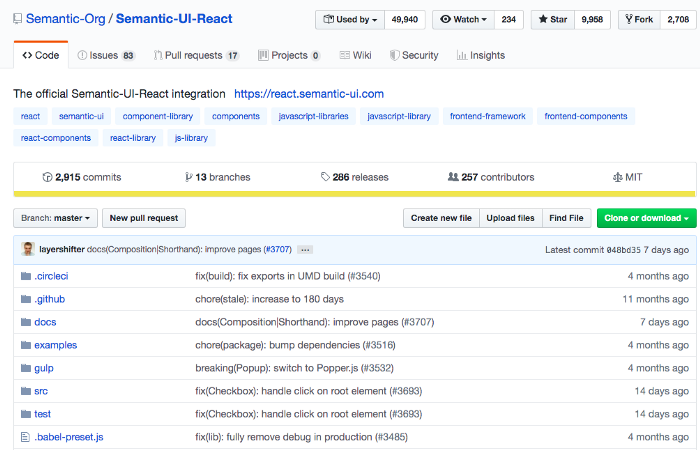
Task: Select the frontend-components topic tag
Action: coord(586,116)
